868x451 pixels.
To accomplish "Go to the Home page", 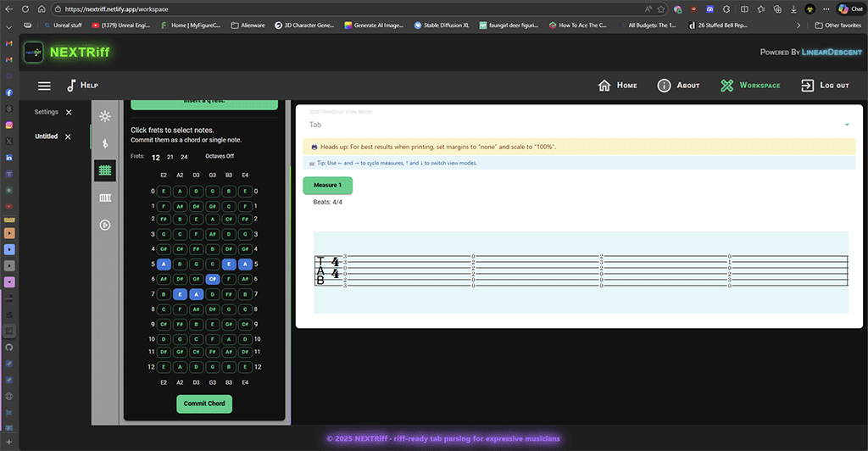I will 617,86.
